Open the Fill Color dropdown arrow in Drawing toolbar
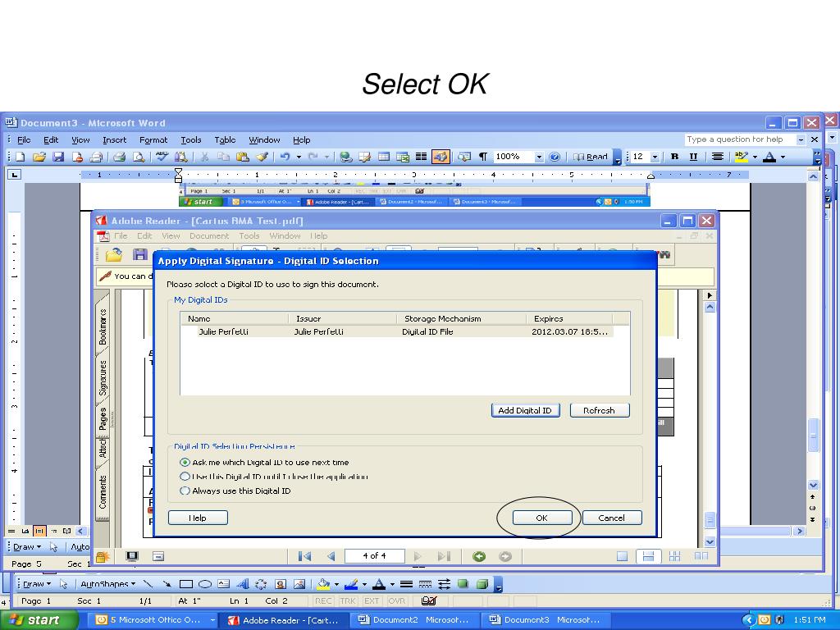The height and width of the screenshot is (630, 840). click(336, 584)
